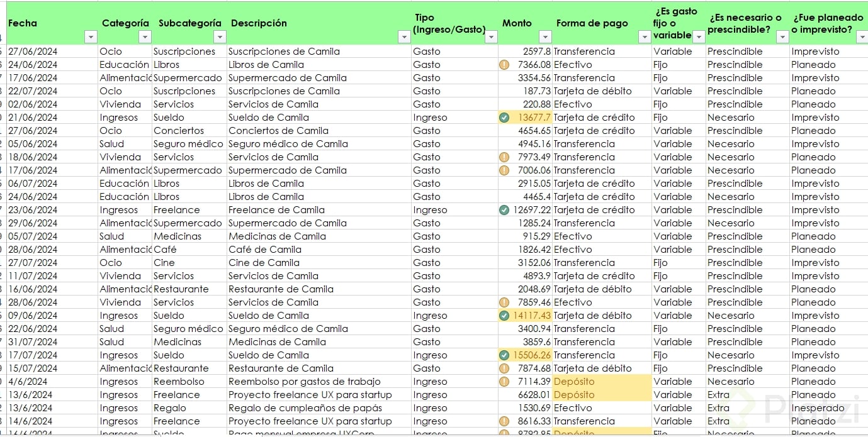Image resolution: width=868 pixels, height=437 pixels.
Task: Select the date cell 4/6/2024
Action: point(52,382)
